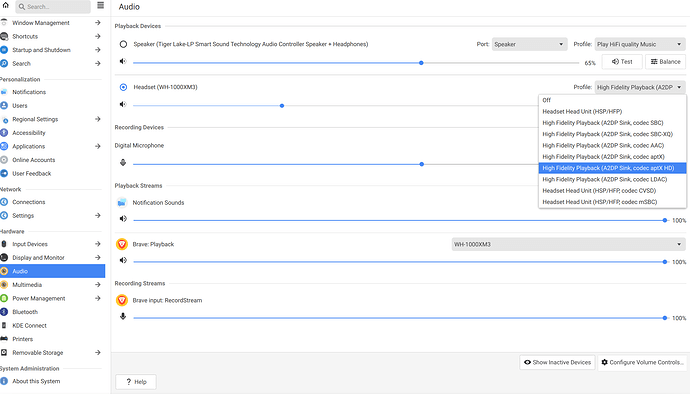
Task: Open Bluetooth settings in sidebar
Action: point(52,312)
